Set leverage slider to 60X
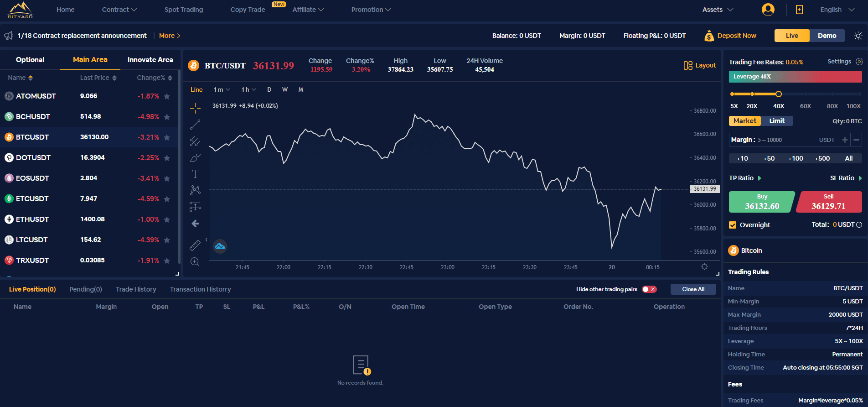The image size is (868, 407). pyautogui.click(x=806, y=94)
